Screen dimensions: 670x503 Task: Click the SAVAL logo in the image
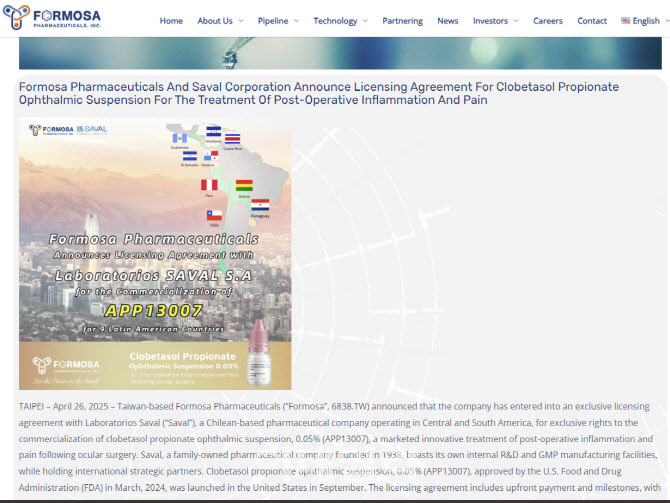click(x=92, y=129)
